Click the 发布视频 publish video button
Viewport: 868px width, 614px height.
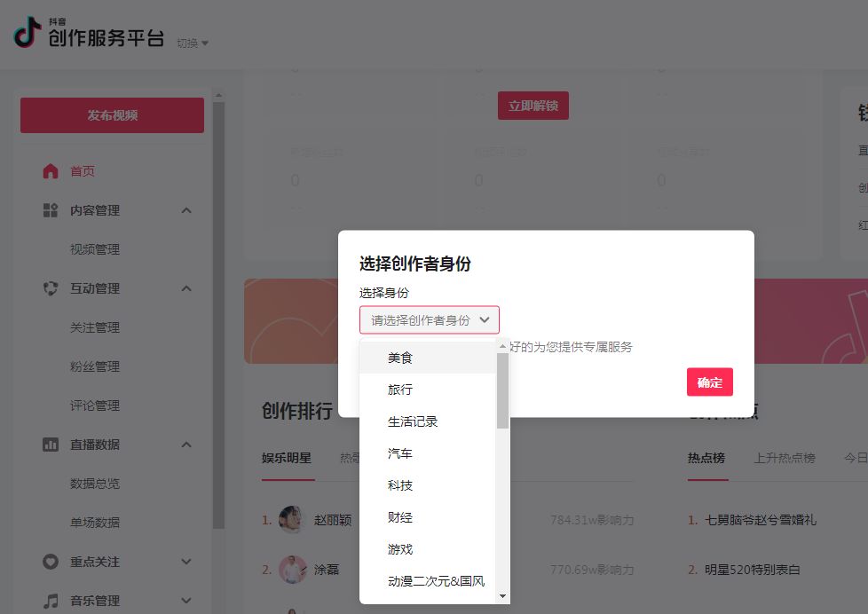tap(112, 114)
